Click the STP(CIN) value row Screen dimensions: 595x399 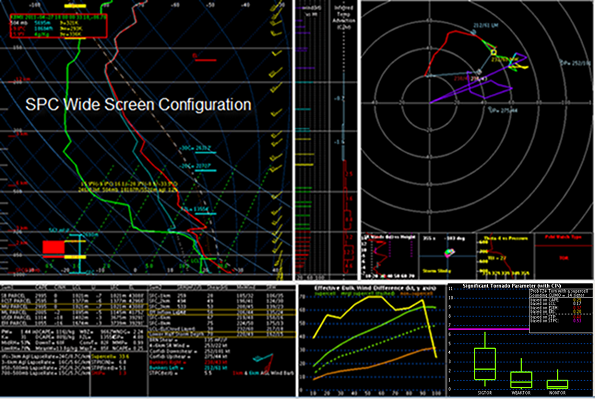pos(110,362)
